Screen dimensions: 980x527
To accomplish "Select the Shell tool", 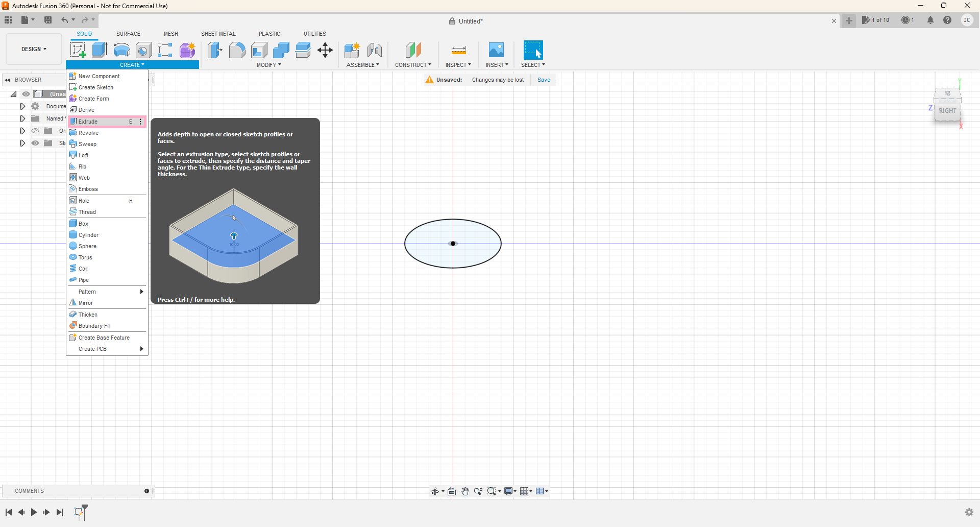I will point(259,50).
